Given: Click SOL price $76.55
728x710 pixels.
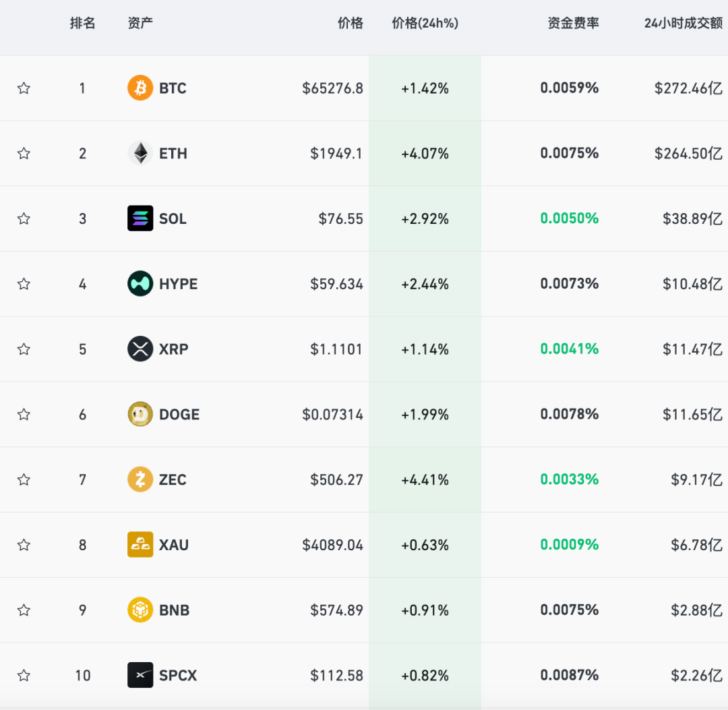Looking at the screenshot, I should click(341, 218).
